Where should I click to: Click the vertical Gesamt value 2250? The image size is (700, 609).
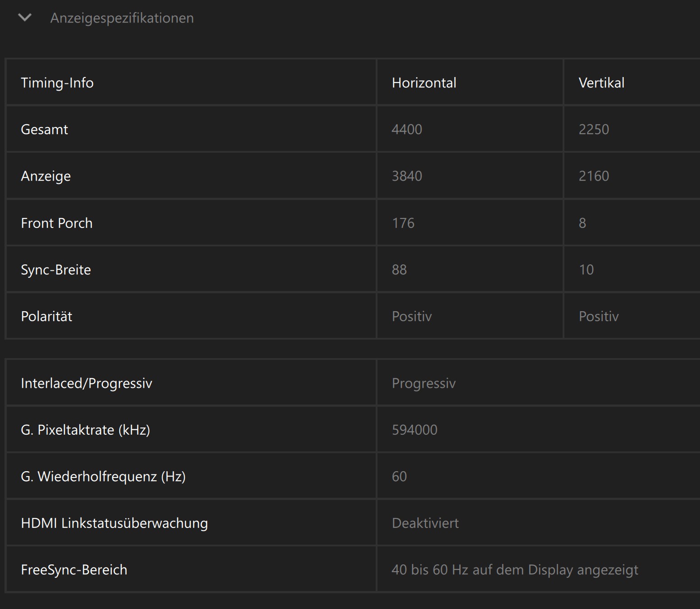pos(594,130)
